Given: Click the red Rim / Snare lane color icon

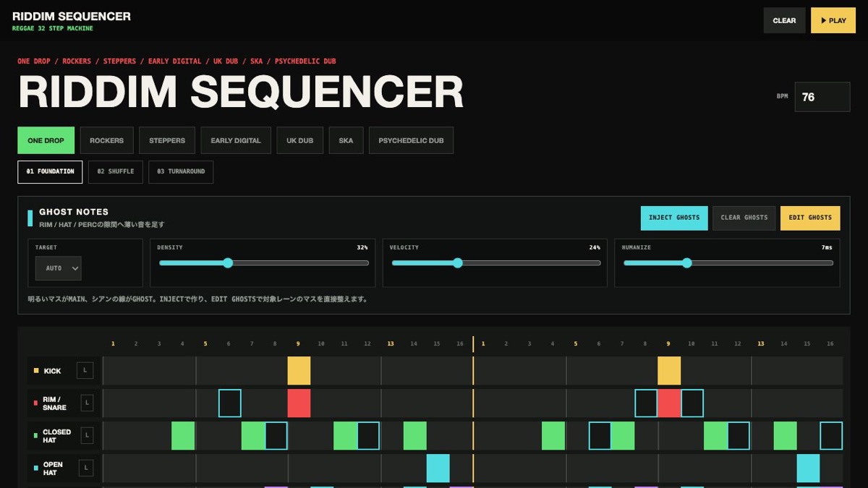Looking at the screenshot, I should point(36,403).
